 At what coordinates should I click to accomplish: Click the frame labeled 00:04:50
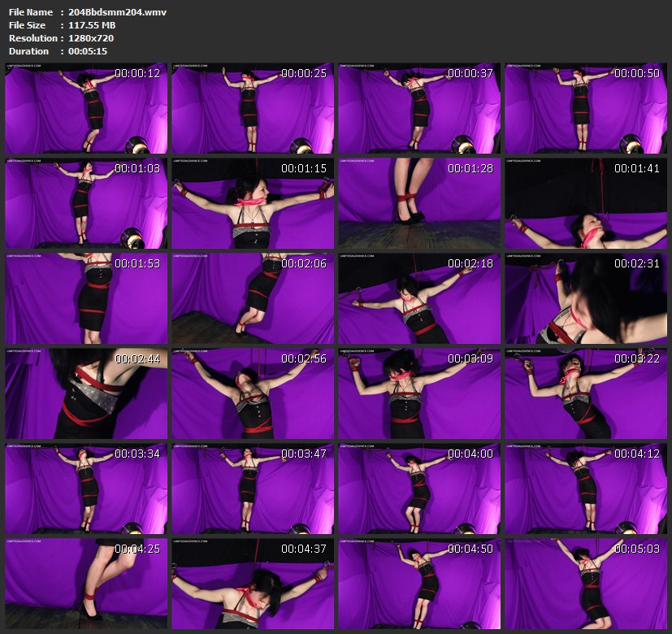[419, 584]
